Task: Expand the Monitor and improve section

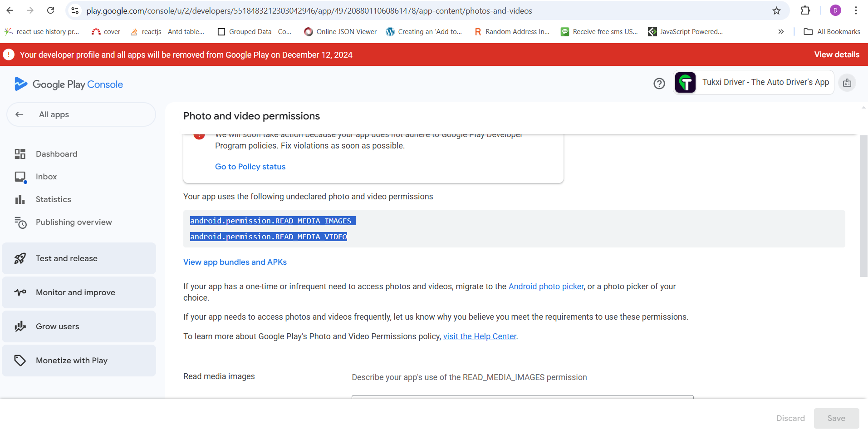Action: point(79,292)
